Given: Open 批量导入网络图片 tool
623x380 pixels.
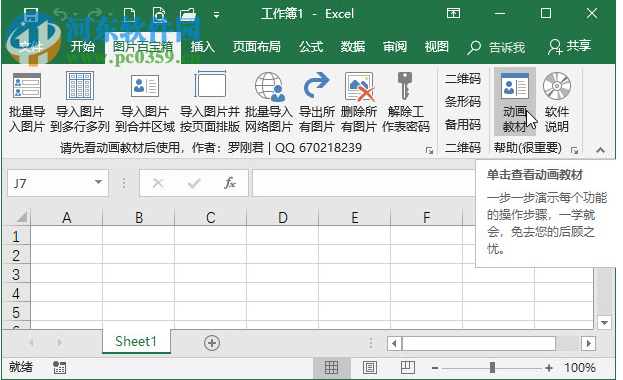Looking at the screenshot, I should click(269, 102).
